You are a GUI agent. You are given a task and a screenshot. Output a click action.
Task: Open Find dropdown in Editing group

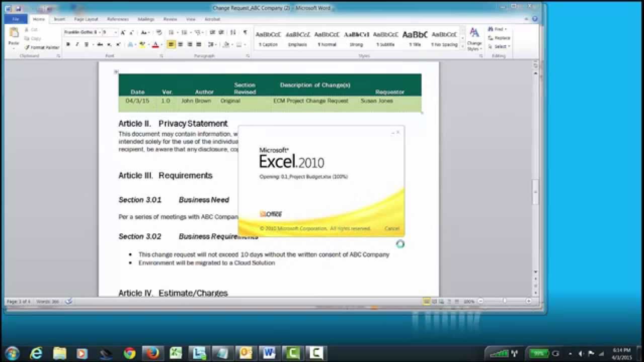click(498, 30)
